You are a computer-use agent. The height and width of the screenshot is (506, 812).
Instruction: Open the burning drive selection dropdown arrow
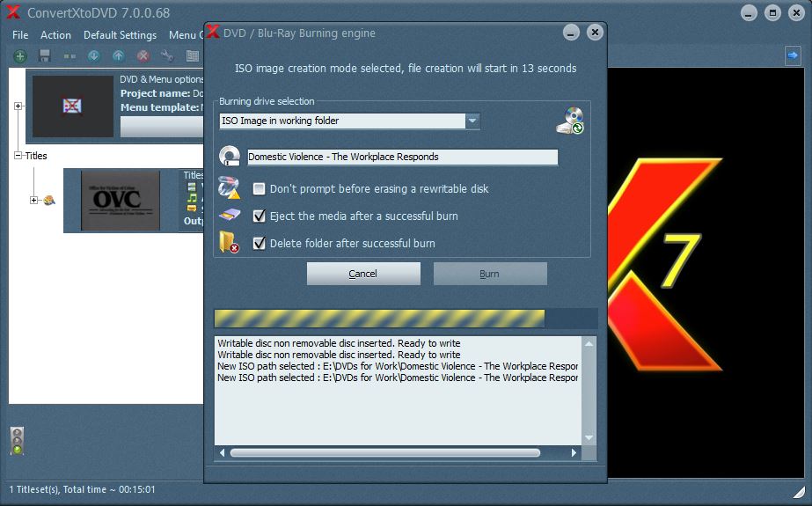tap(472, 121)
